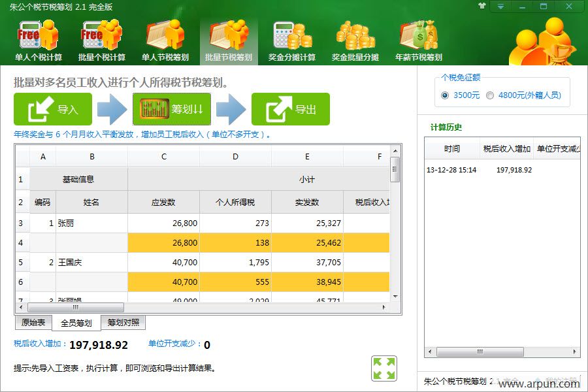
Task: Click the 筹划 planning button
Action: tap(171, 109)
